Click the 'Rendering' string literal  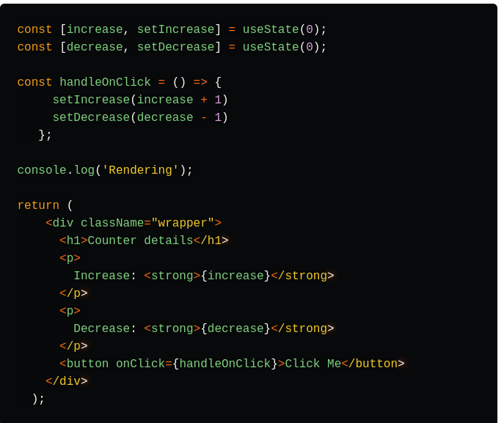[x=140, y=170]
